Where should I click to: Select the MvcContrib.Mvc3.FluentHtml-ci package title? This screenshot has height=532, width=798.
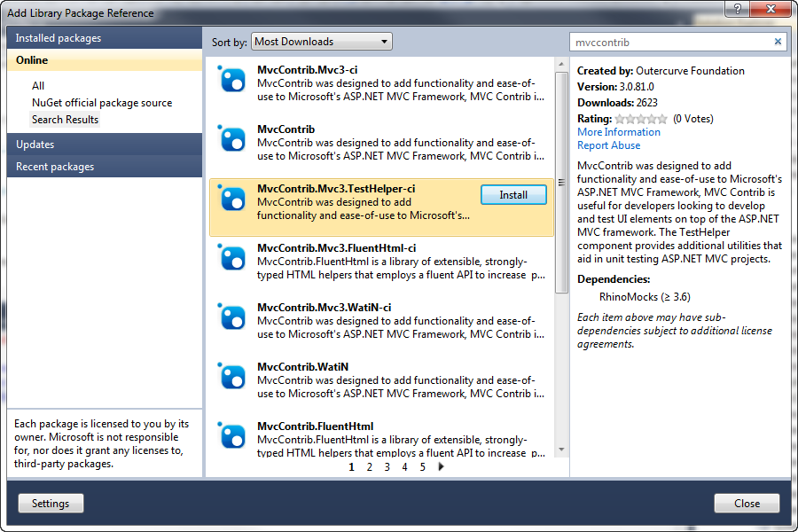(336, 248)
